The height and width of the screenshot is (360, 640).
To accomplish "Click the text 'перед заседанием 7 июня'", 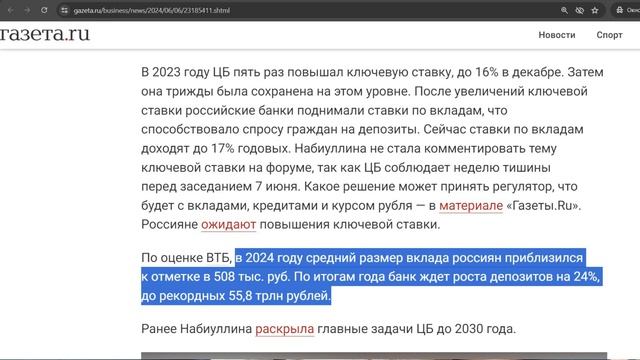I will (220, 187).
